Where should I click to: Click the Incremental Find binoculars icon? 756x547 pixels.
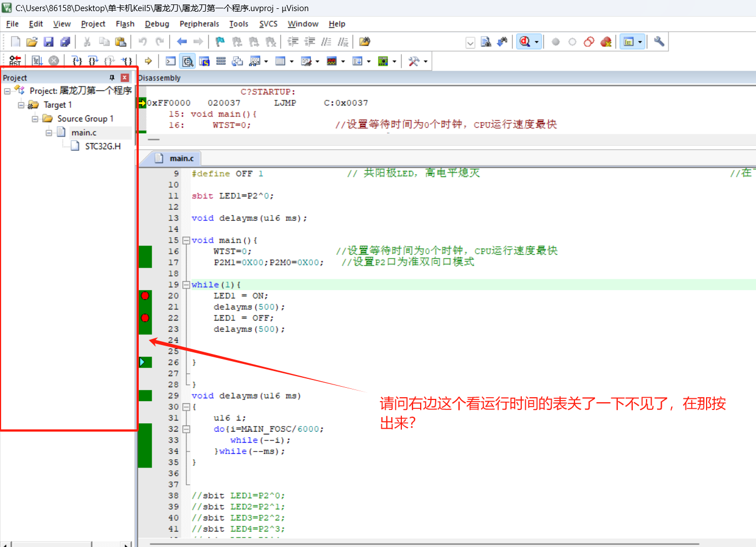click(502, 42)
